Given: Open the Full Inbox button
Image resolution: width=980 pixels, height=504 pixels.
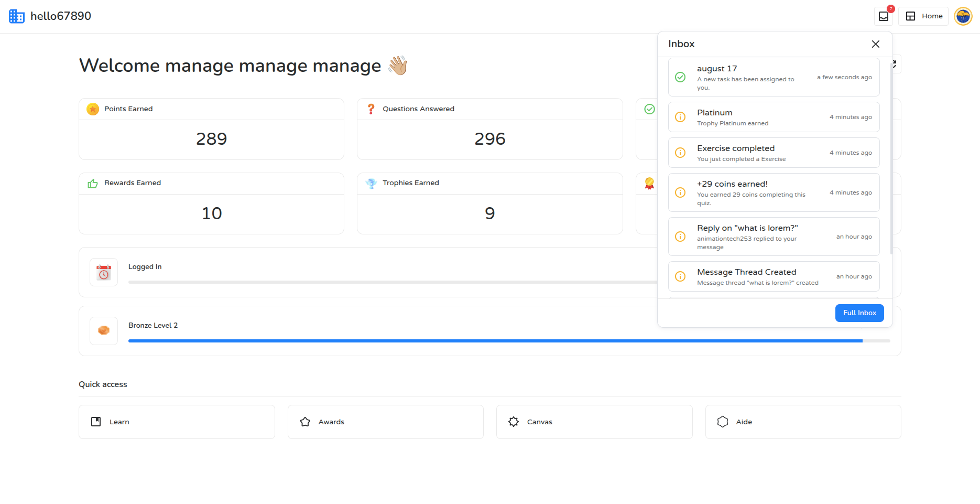Looking at the screenshot, I should pos(859,313).
